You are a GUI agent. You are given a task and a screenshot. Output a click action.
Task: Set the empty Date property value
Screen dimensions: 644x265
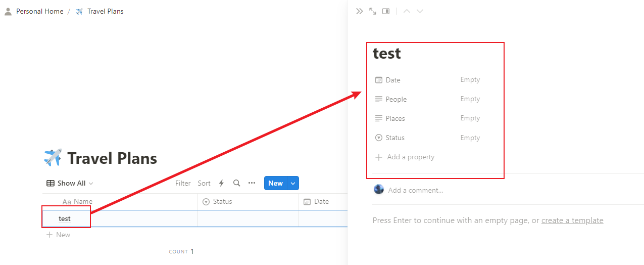pos(470,80)
